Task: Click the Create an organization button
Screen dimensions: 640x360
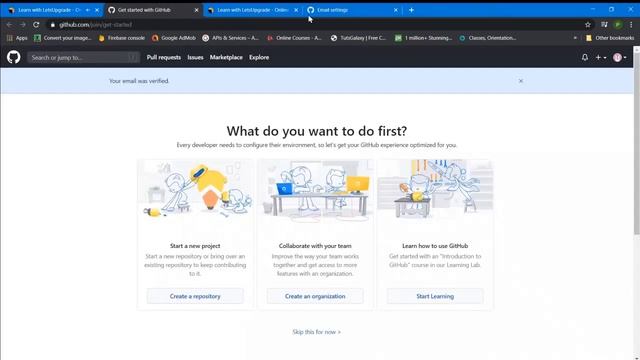Action: [x=315, y=296]
